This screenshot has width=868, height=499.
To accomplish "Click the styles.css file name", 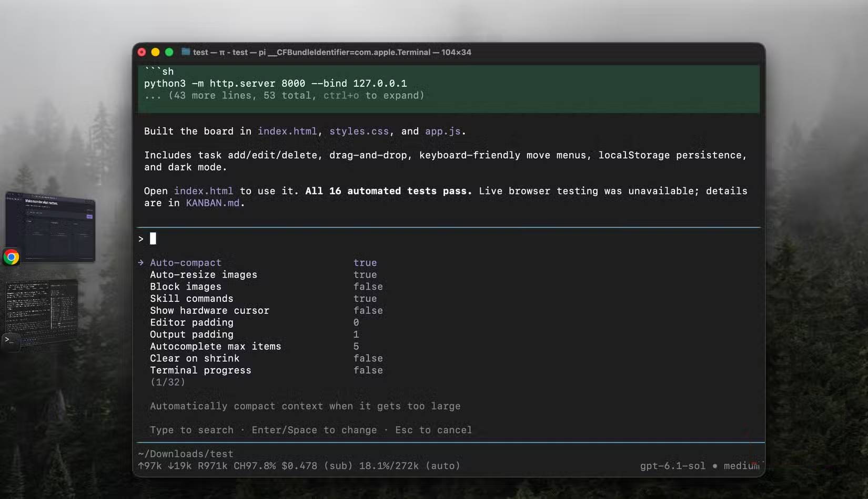I will click(x=359, y=131).
